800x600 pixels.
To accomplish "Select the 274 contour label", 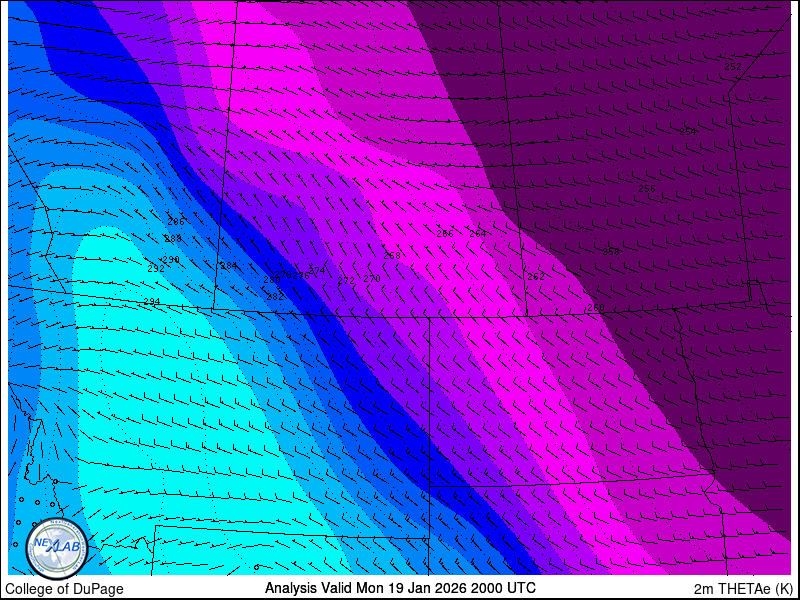I will [317, 270].
